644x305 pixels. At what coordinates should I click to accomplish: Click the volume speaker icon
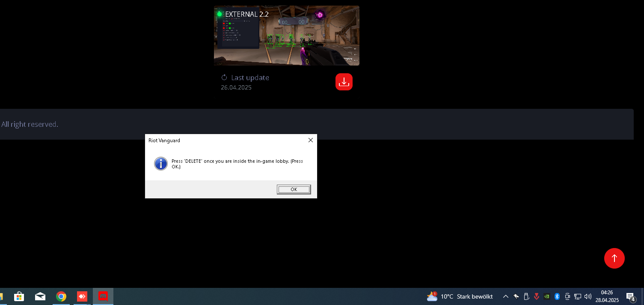(588, 296)
